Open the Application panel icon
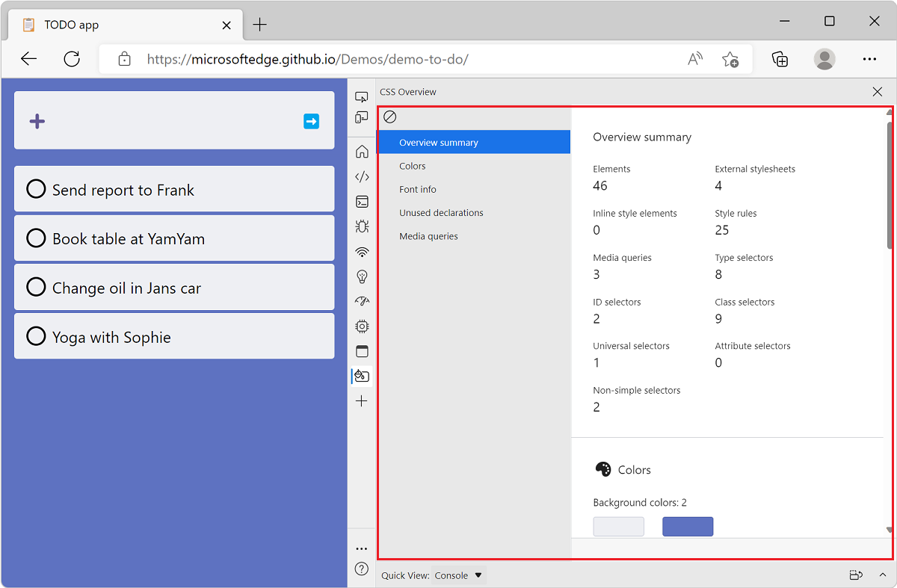 coord(361,350)
